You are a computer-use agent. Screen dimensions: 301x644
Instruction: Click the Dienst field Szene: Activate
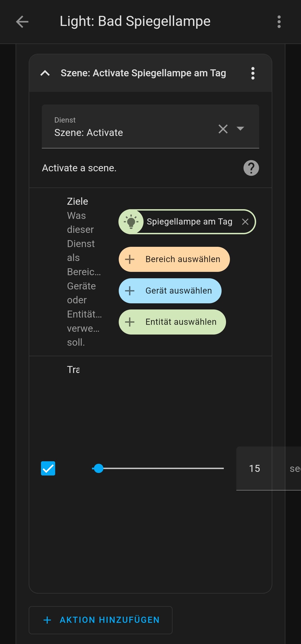tap(151, 126)
